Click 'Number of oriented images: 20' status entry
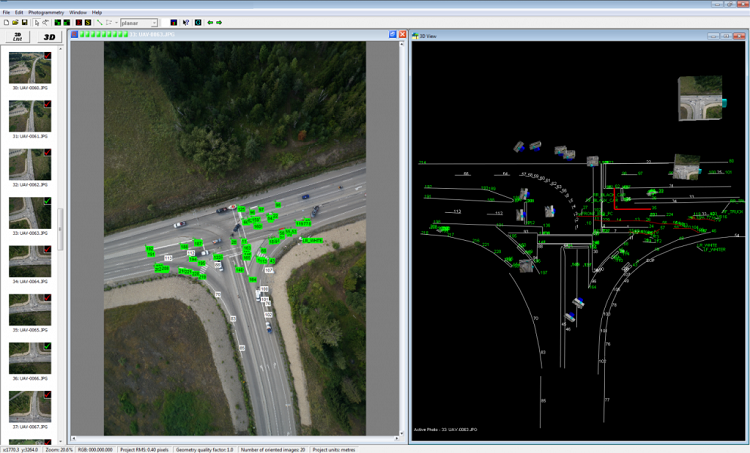The width and height of the screenshot is (750, 453). point(273,450)
